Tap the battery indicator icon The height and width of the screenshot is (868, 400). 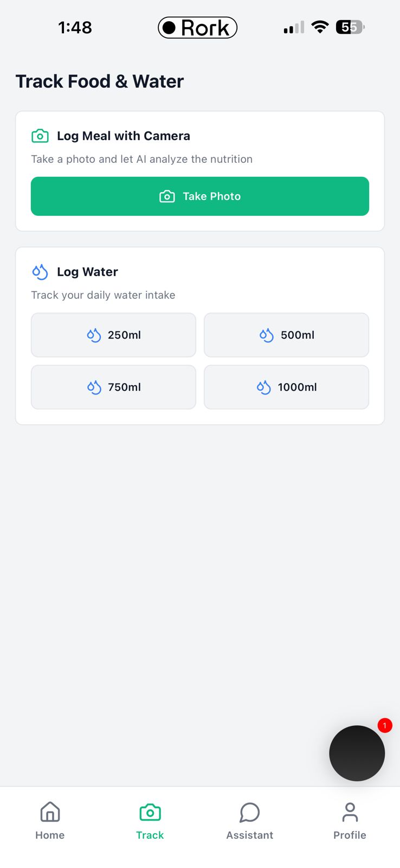[x=350, y=27]
